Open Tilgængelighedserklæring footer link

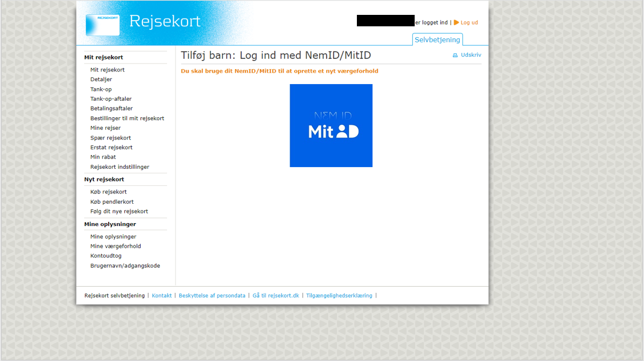point(339,296)
